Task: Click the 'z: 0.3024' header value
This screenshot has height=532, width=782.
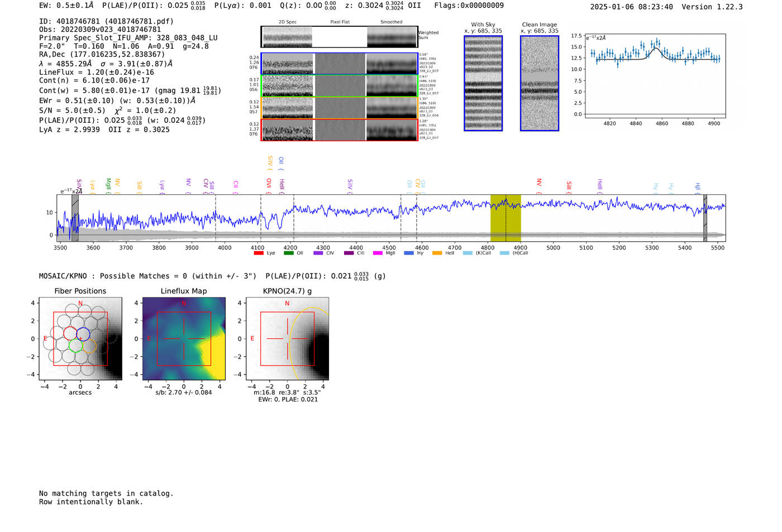Action: click(364, 6)
